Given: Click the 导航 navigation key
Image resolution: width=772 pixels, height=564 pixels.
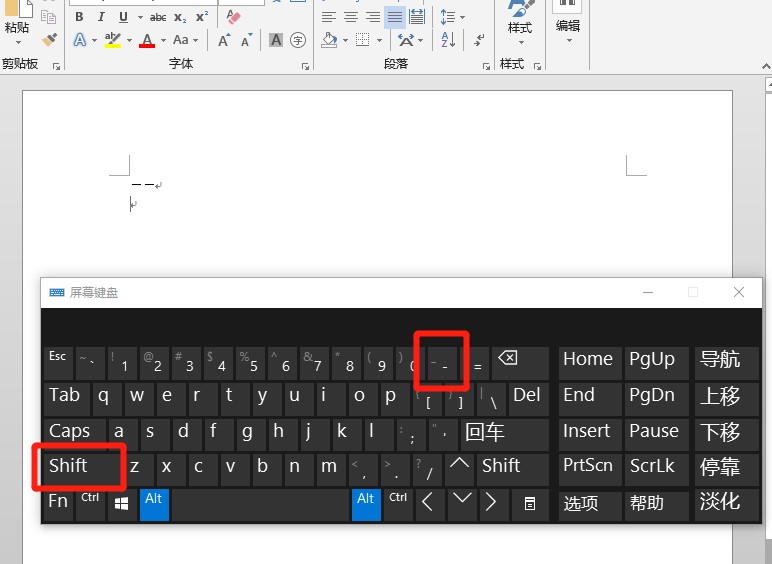Looking at the screenshot, I should coord(727,363).
